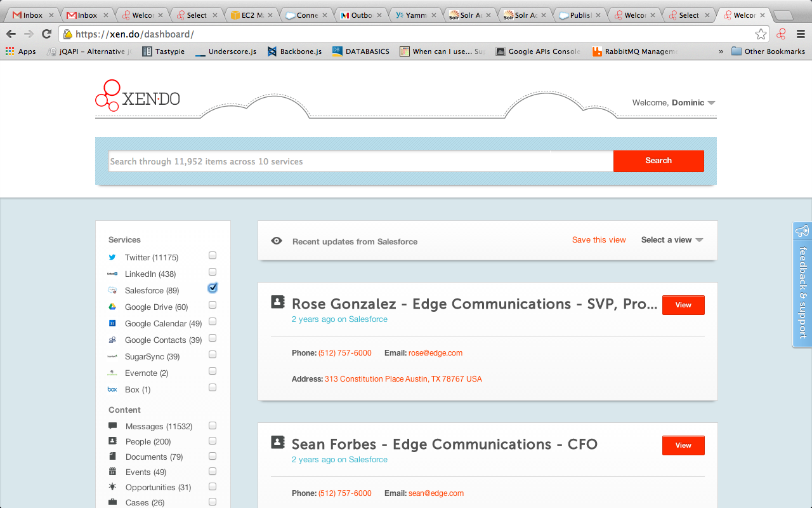Go back with the browser back arrow
The width and height of the screenshot is (812, 508).
point(11,34)
